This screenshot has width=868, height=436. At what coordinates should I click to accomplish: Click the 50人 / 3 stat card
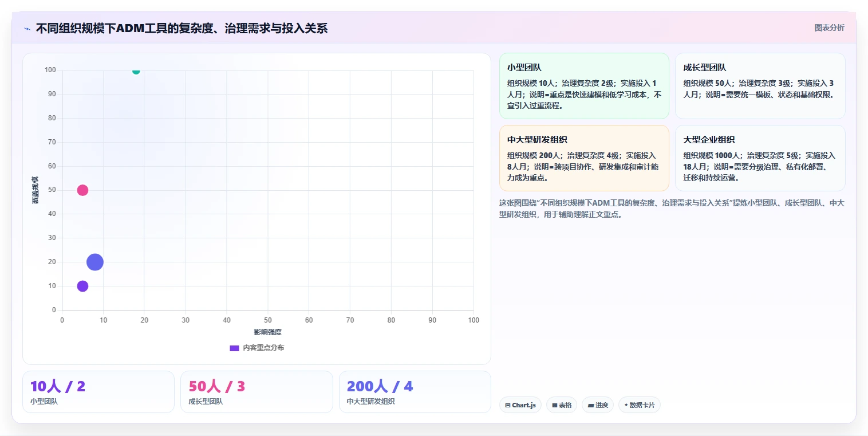(x=257, y=392)
